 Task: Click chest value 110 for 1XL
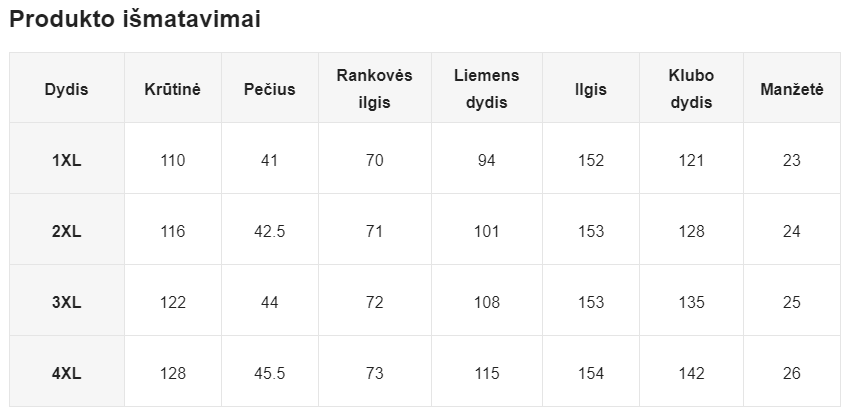coord(172,160)
